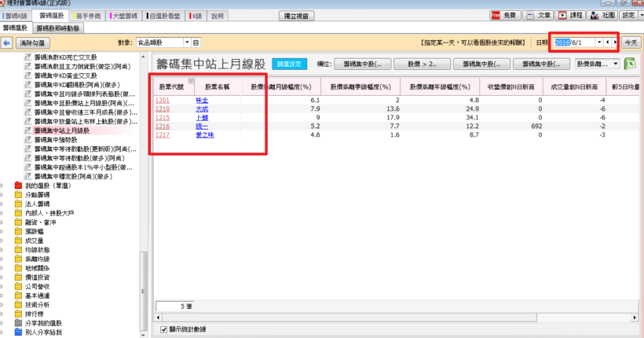Image resolution: width=644 pixels, height=338 pixels.
Task: Click the list icon next to 食品類股 dropdown
Action: pos(196,42)
